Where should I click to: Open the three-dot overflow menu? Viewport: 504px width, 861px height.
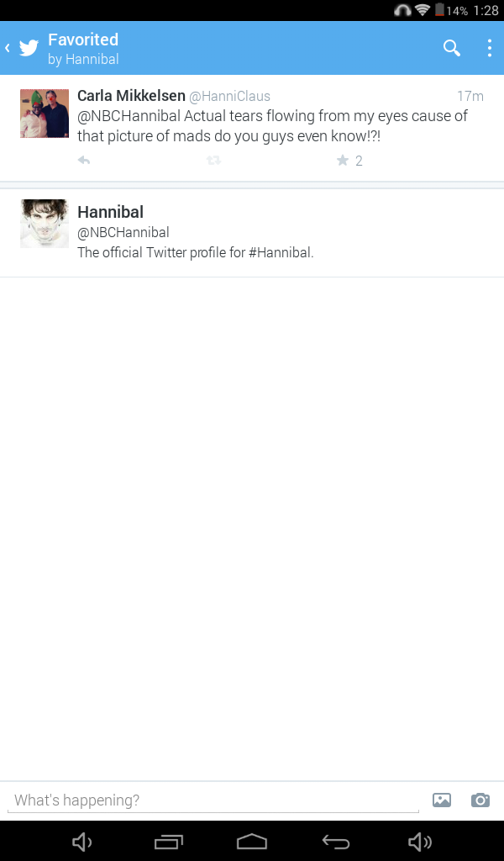[489, 48]
